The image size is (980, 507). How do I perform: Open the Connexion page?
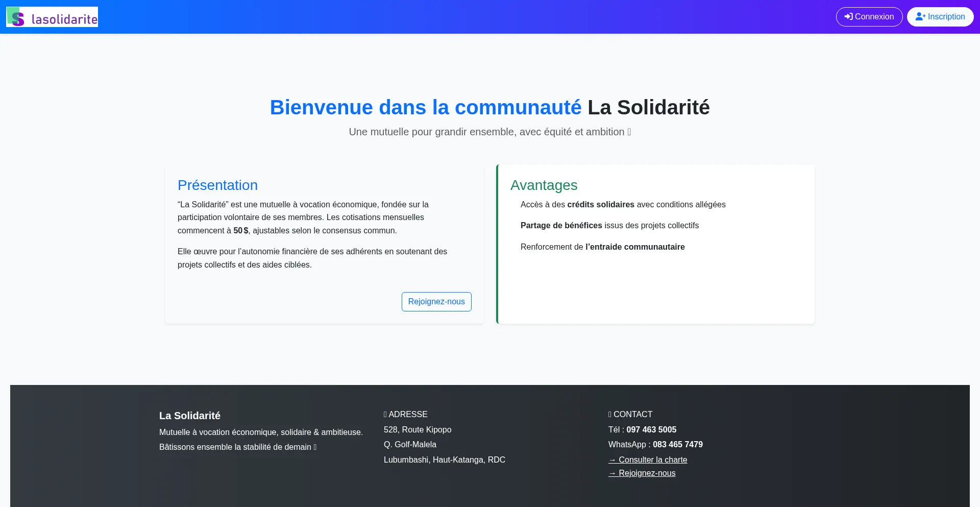tap(869, 16)
